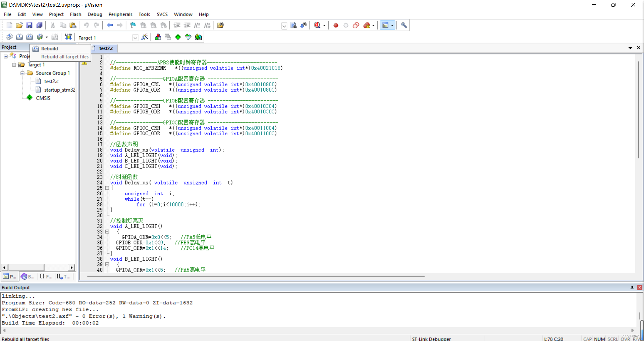Click the editor vertical scrollbar thumb
This screenshot has width=644, height=341.
coord(638,110)
